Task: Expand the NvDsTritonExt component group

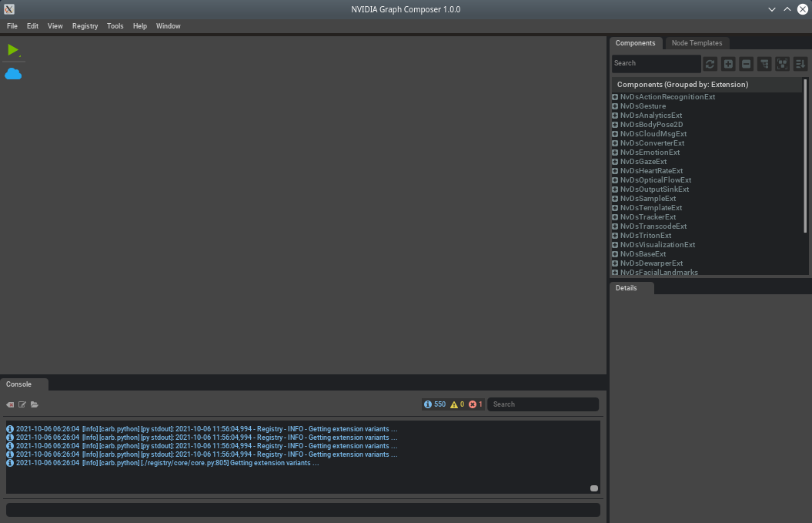Action: click(x=615, y=236)
